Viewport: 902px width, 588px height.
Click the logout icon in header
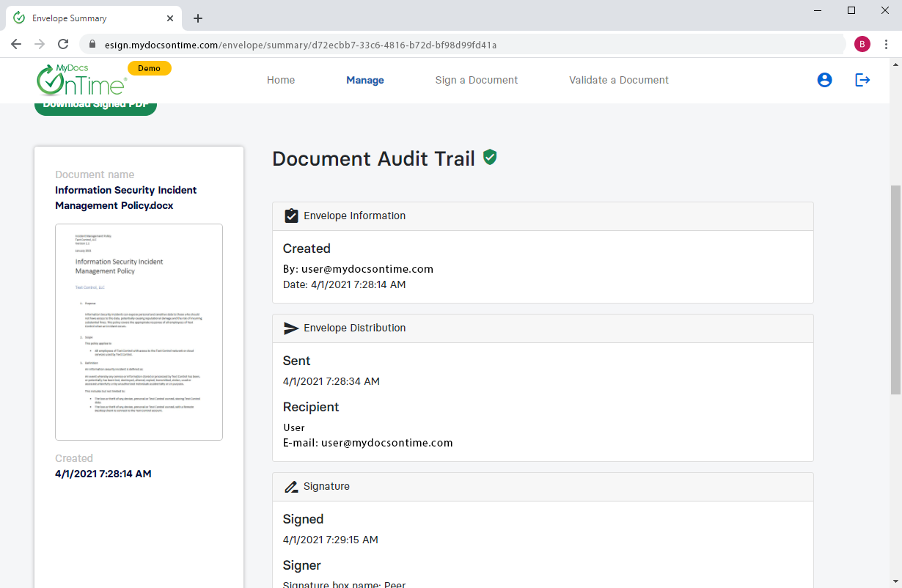click(862, 80)
